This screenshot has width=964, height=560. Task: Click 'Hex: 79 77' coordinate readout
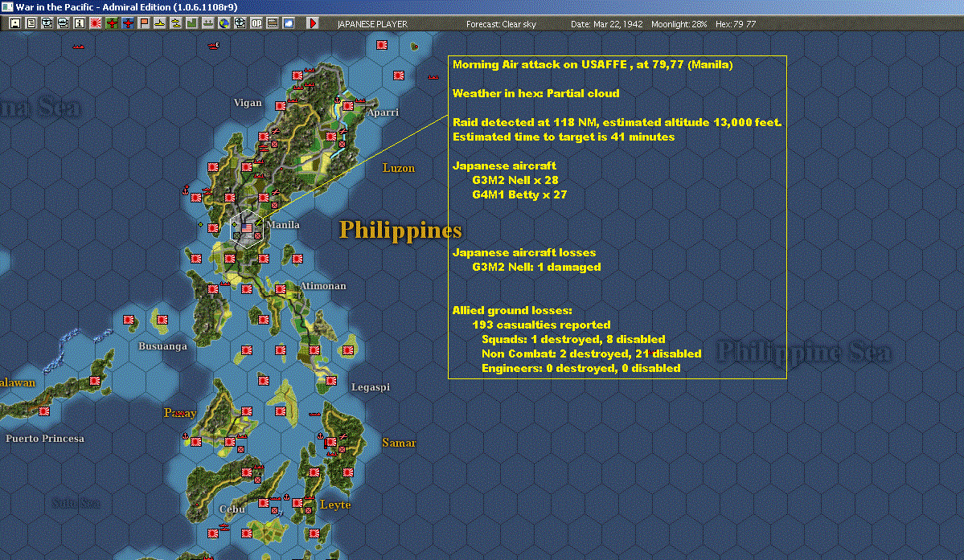tap(736, 24)
